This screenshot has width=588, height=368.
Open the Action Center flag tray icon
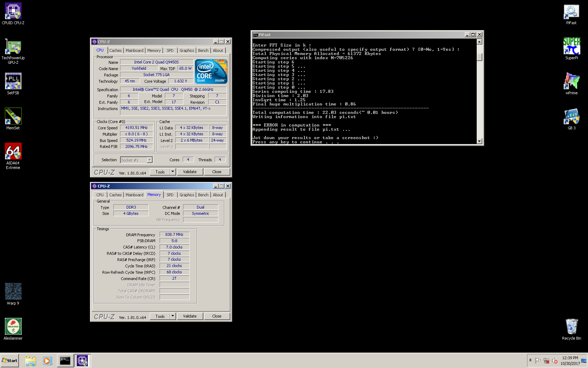point(538,361)
